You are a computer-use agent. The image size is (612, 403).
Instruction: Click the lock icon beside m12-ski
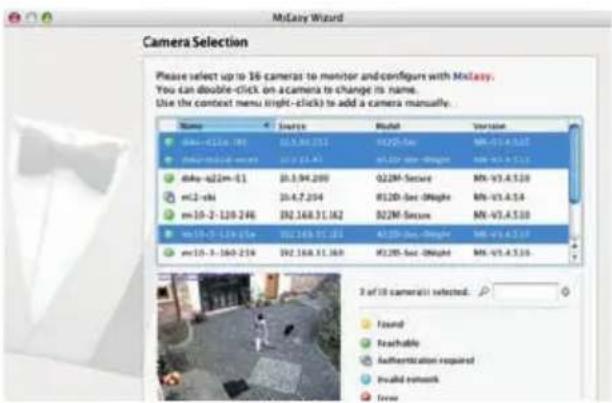click(x=169, y=197)
